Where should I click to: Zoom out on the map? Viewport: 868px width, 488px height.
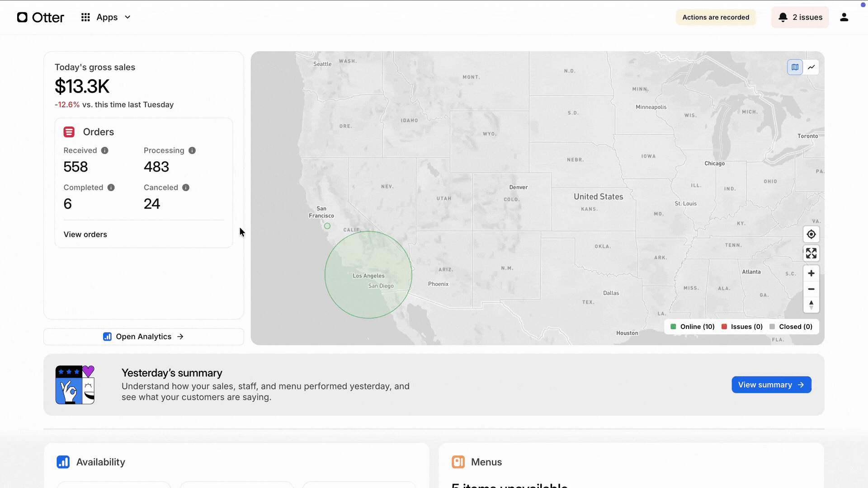click(x=811, y=289)
